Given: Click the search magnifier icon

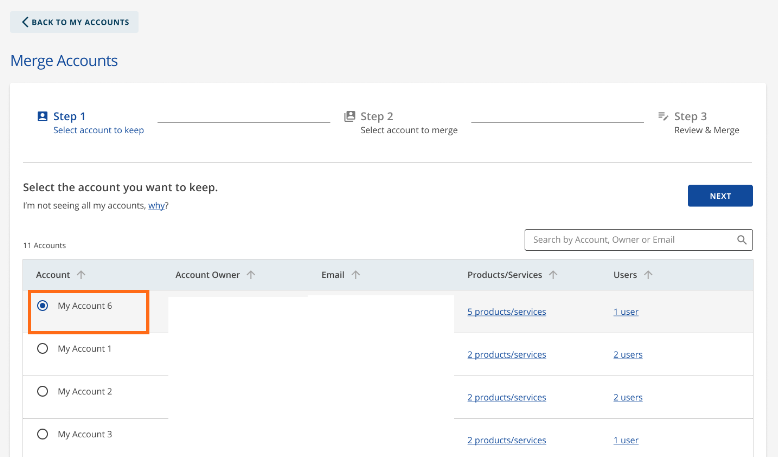Looking at the screenshot, I should pyautogui.click(x=742, y=240).
